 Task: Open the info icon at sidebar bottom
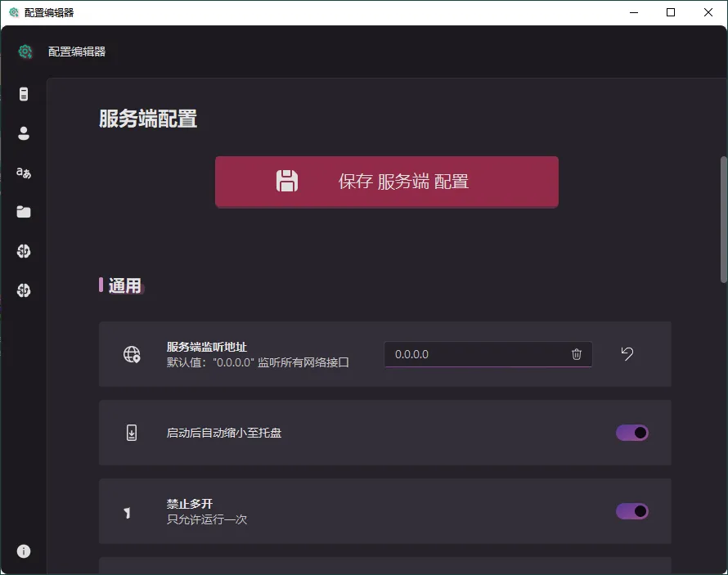coord(23,551)
